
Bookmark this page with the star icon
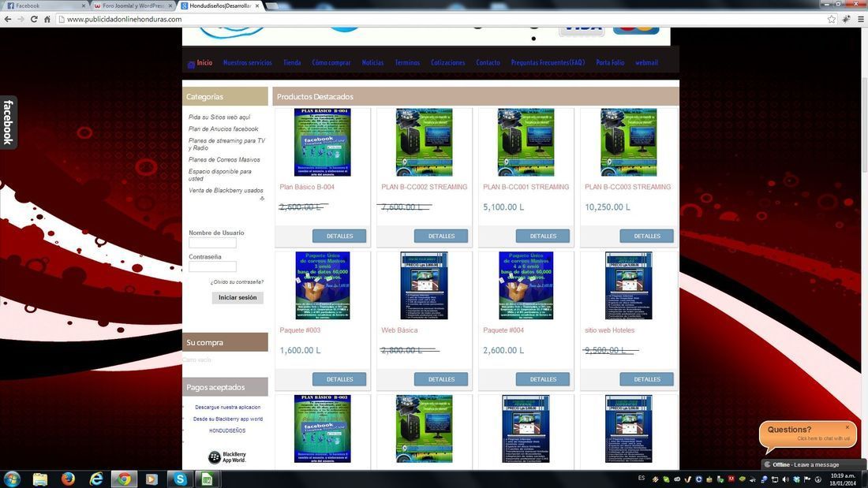(x=832, y=19)
